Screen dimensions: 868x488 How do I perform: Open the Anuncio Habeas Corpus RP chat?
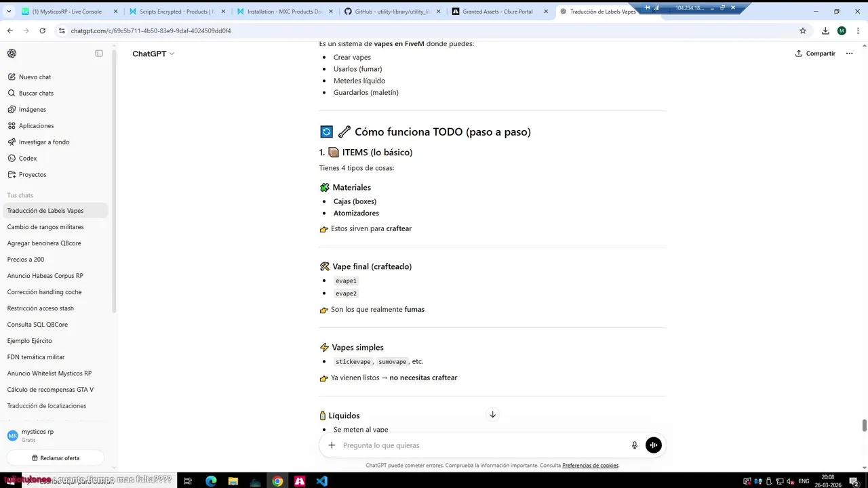pyautogui.click(x=56, y=276)
